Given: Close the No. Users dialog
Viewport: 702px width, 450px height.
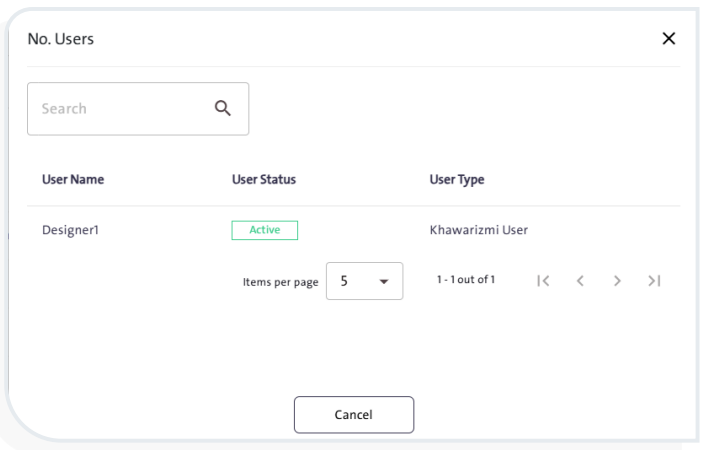Looking at the screenshot, I should tap(669, 38).
